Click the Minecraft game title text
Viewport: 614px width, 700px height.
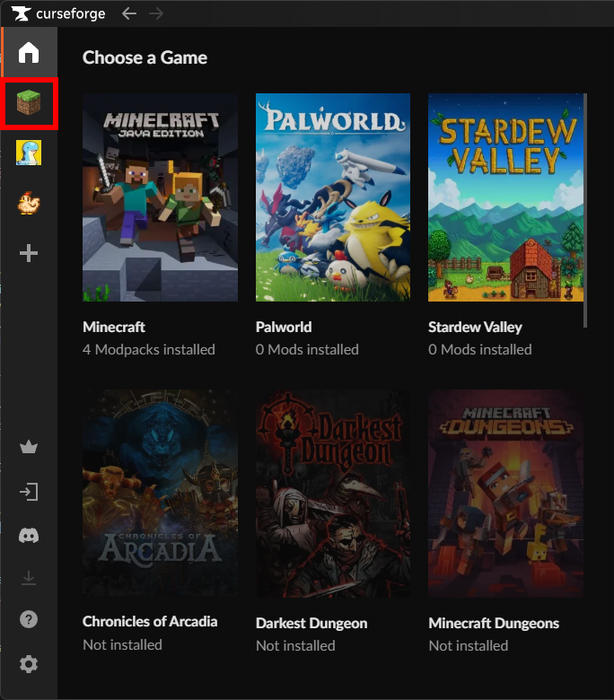coord(114,327)
